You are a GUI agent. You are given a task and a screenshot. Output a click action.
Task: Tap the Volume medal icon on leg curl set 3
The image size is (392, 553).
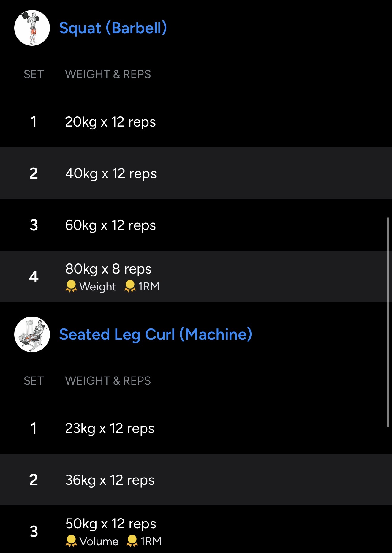coord(71,541)
